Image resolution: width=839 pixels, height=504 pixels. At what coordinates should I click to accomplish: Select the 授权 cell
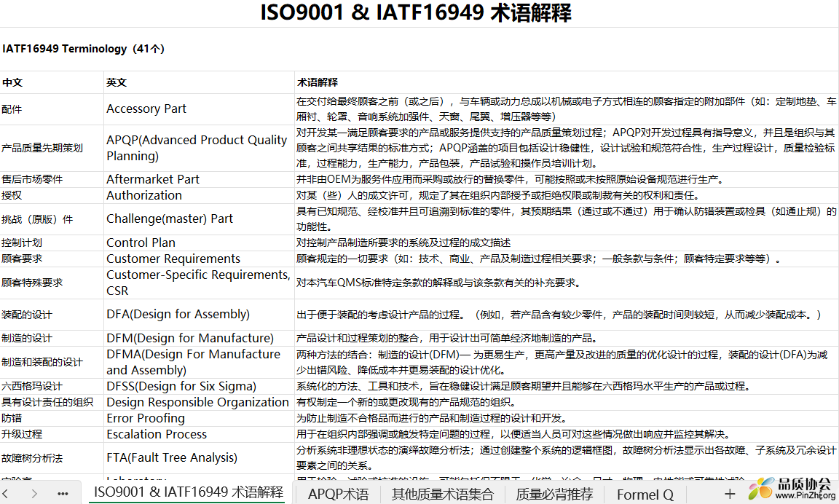[52, 195]
